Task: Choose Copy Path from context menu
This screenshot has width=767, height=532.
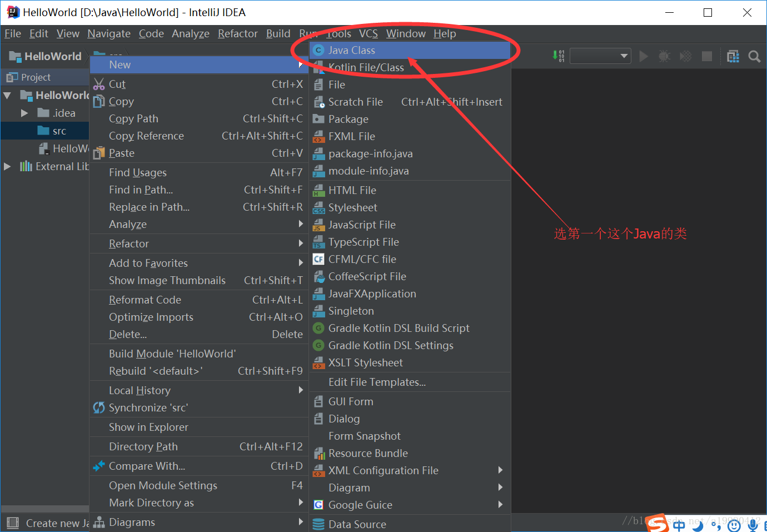Action: [199, 118]
